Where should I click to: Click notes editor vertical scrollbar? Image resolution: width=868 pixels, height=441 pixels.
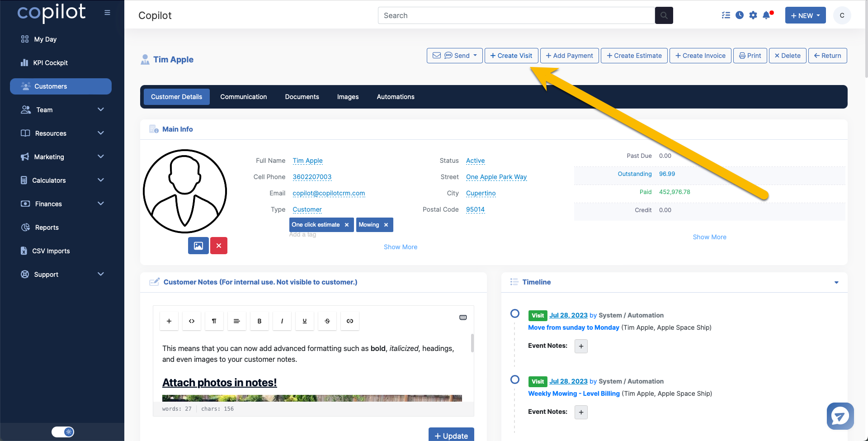pyautogui.click(x=472, y=344)
